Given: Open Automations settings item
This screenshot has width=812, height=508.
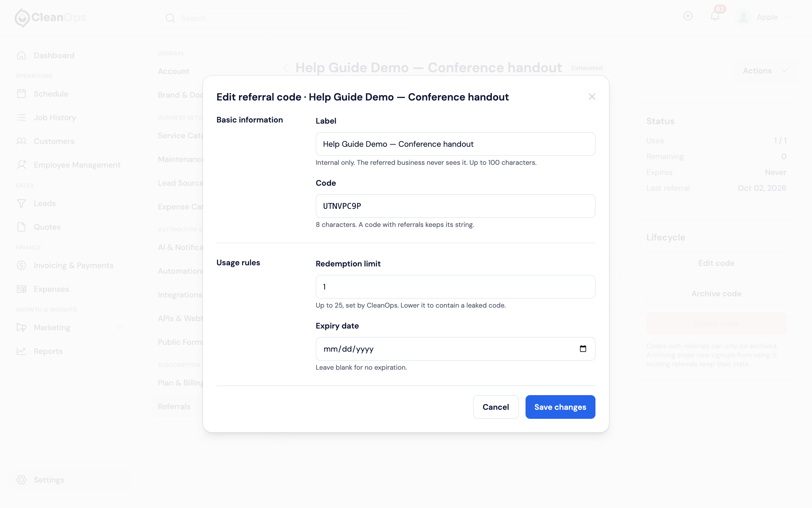Looking at the screenshot, I should point(180,271).
